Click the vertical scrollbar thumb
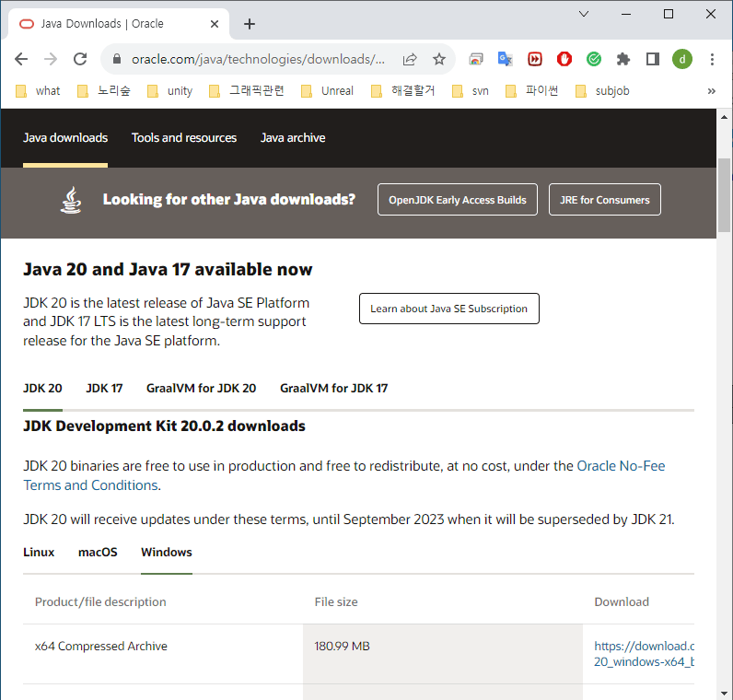The image size is (733, 700). 724,195
